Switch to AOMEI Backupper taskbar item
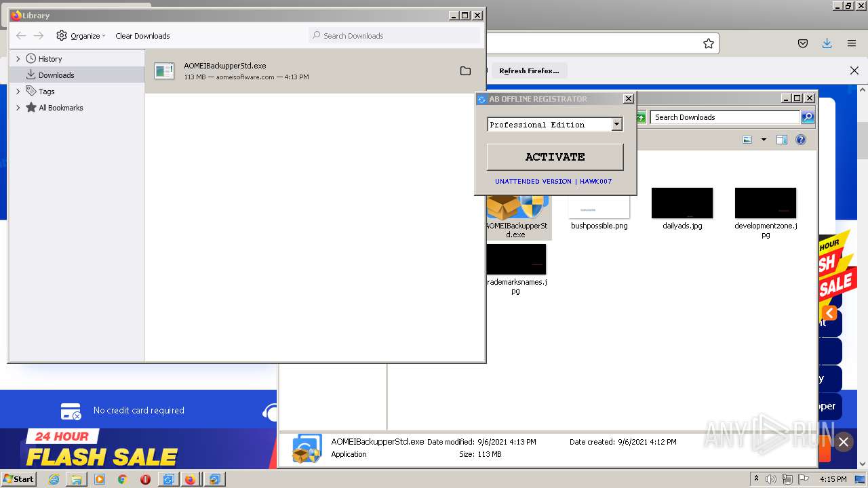Image resolution: width=868 pixels, height=488 pixels. (214, 479)
